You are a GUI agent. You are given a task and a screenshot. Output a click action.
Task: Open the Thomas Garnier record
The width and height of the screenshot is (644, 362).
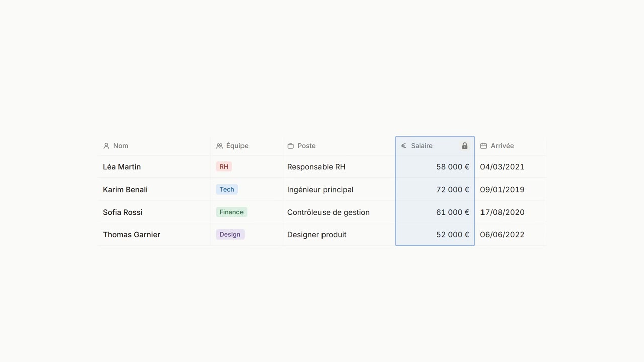[132, 235]
